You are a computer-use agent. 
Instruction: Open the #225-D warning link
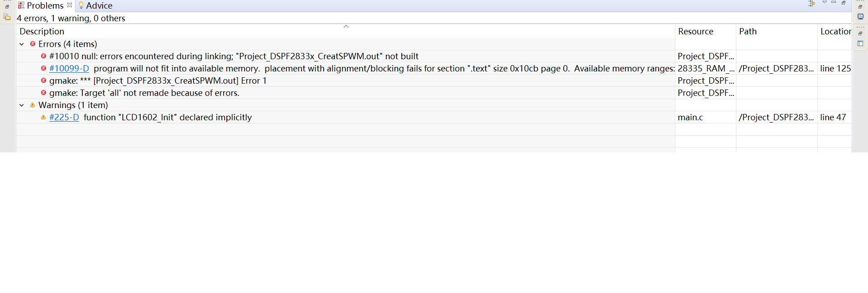64,118
